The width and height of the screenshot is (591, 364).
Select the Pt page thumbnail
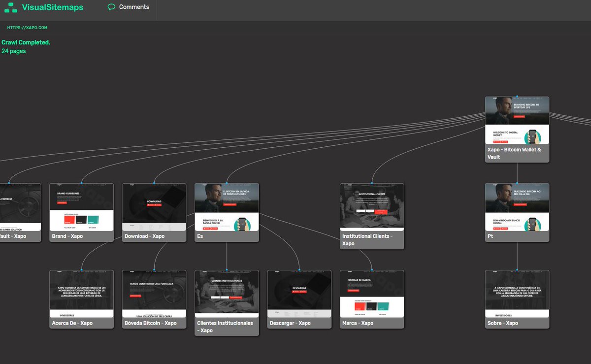517,207
